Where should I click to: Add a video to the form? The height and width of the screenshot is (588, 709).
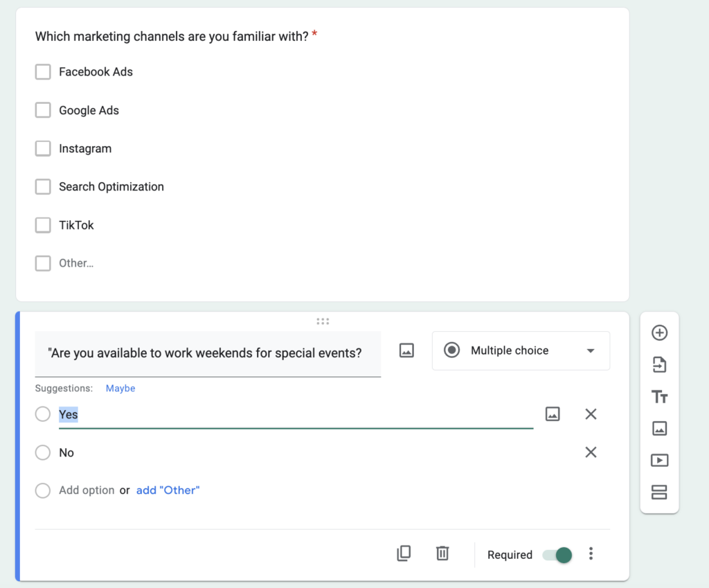(x=659, y=460)
